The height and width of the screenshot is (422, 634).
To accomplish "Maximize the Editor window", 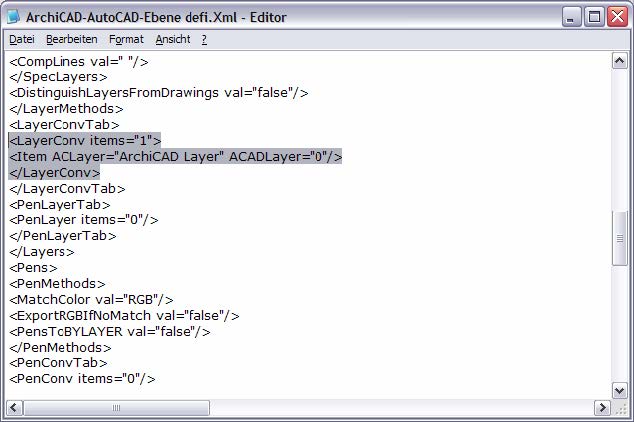I will [594, 17].
